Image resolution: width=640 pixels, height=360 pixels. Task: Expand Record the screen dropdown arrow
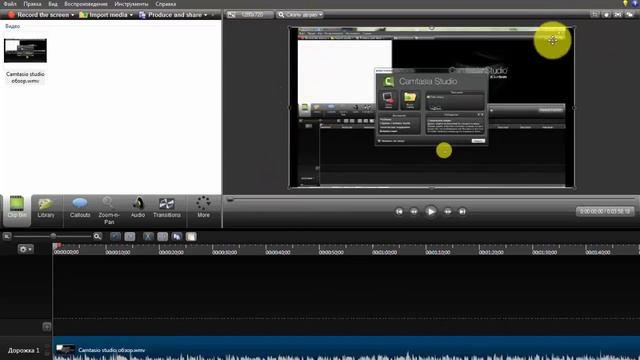(73, 15)
